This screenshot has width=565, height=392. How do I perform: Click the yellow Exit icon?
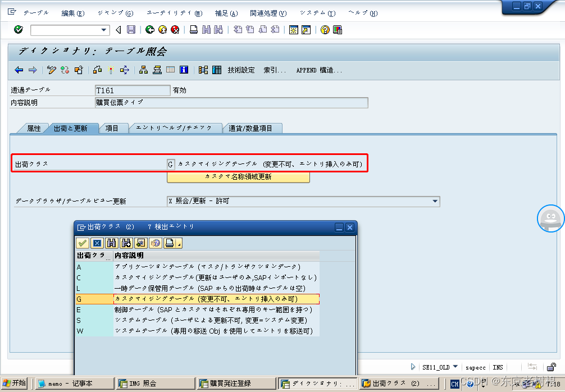coord(162,30)
